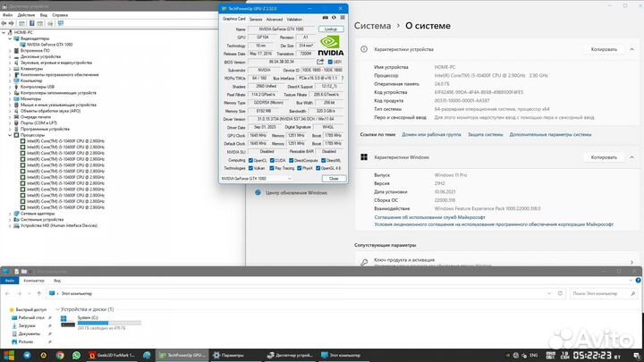
Task: Collapse Процессоры tree node
Action: click(x=10, y=135)
